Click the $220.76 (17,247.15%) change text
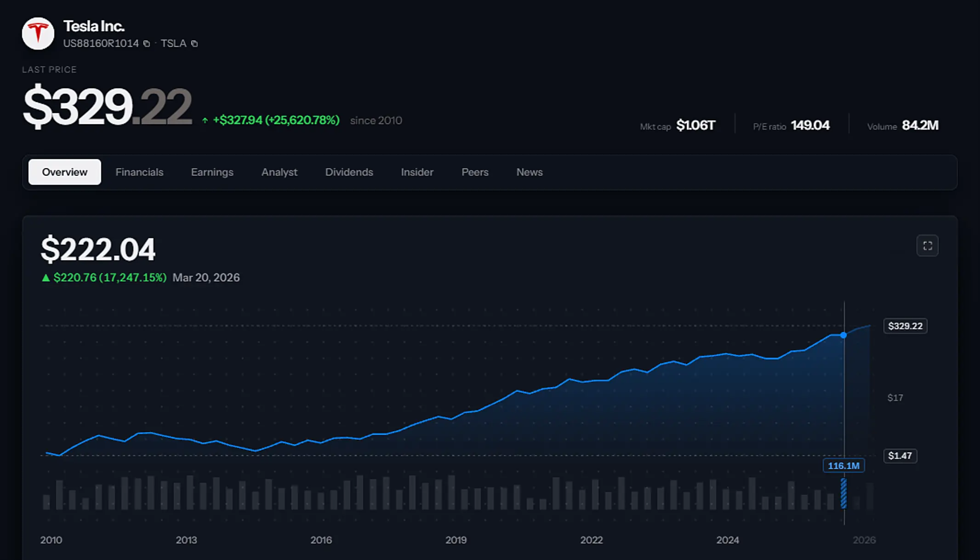Image resolution: width=980 pixels, height=560 pixels. coord(110,278)
